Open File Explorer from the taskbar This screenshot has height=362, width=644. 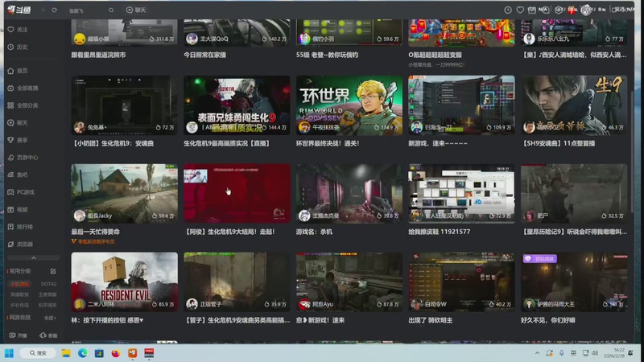[x=66, y=353]
